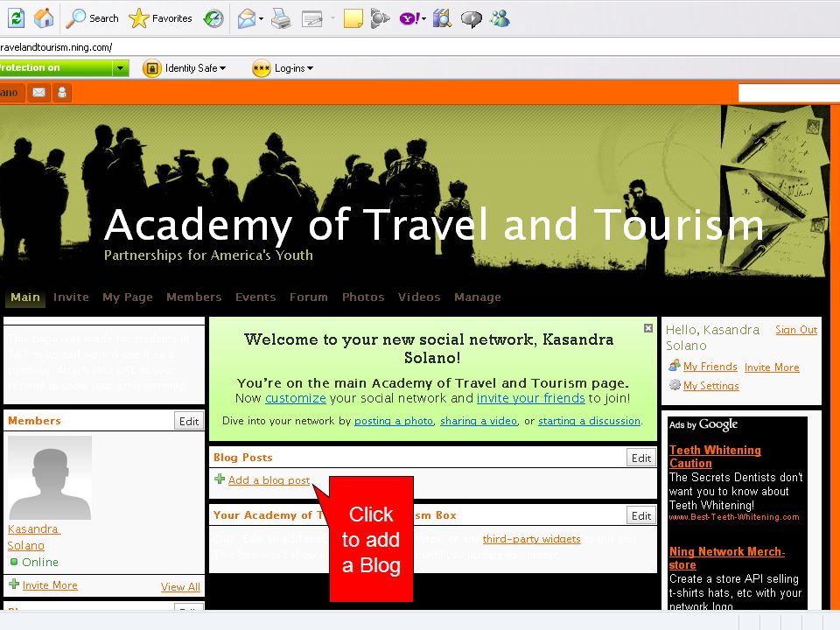Screen dimensions: 840x630
Task: Click the Academy of Travel and Tourism title
Action: click(434, 225)
